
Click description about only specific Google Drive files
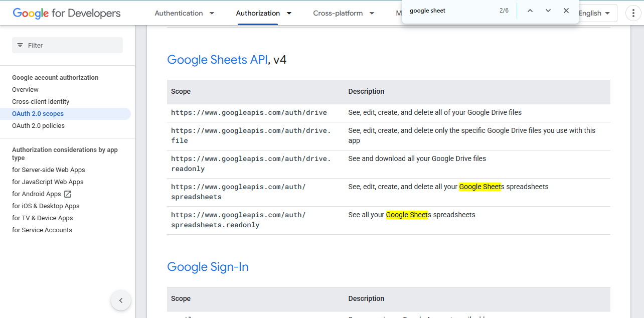click(472, 135)
